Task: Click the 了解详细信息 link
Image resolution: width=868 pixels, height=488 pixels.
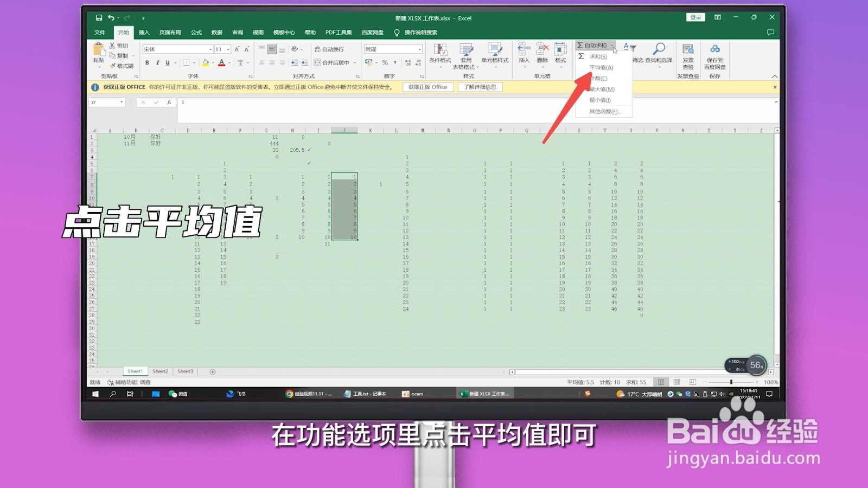Action: [x=482, y=87]
